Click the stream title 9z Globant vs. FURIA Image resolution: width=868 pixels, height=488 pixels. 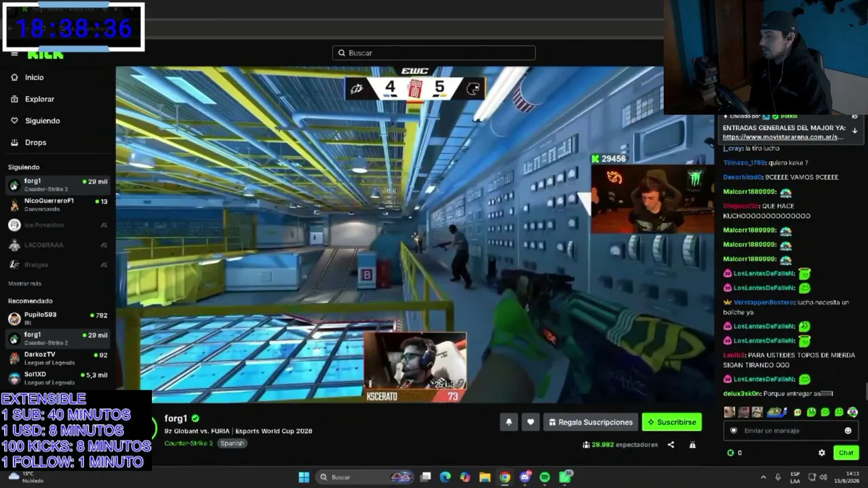[238, 431]
